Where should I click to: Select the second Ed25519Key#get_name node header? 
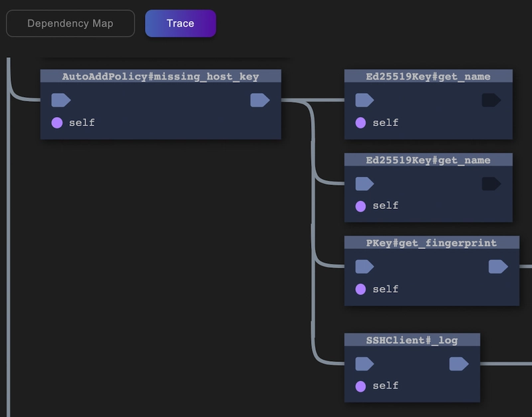click(x=428, y=160)
